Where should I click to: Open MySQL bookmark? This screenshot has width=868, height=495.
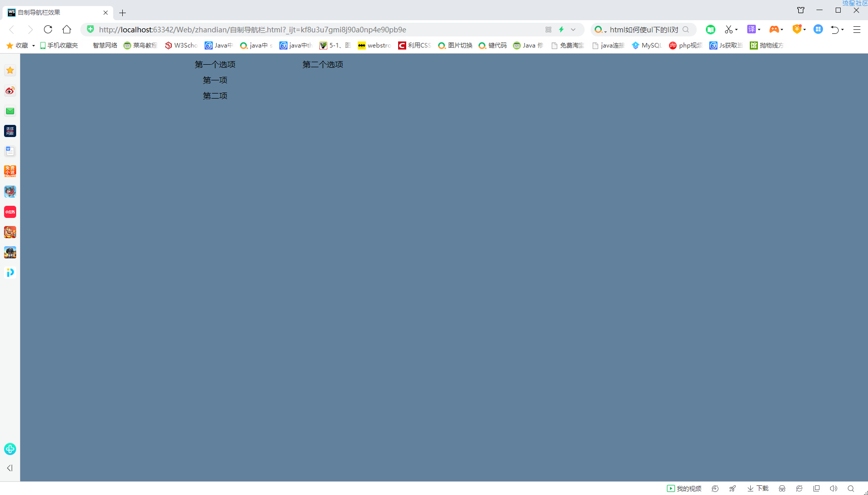(x=647, y=46)
